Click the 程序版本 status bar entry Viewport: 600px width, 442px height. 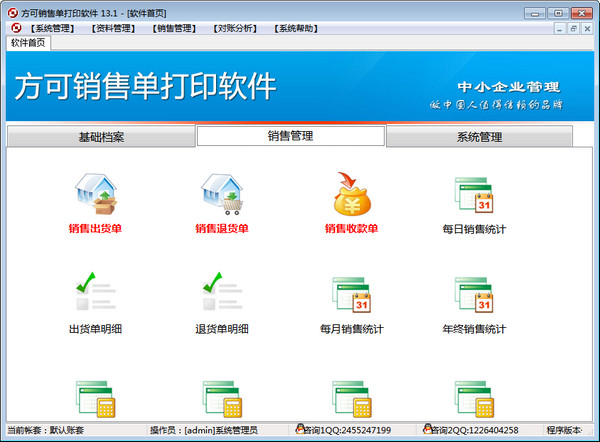pyautogui.click(x=565, y=430)
